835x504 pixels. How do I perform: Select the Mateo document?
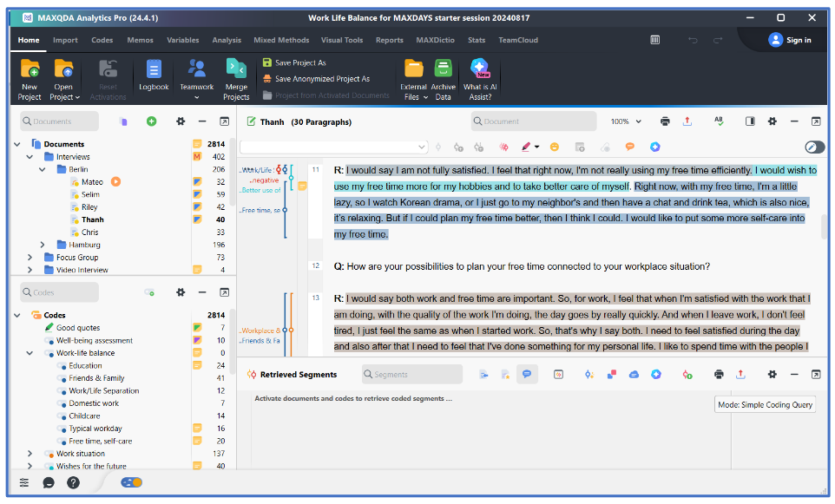coord(92,182)
